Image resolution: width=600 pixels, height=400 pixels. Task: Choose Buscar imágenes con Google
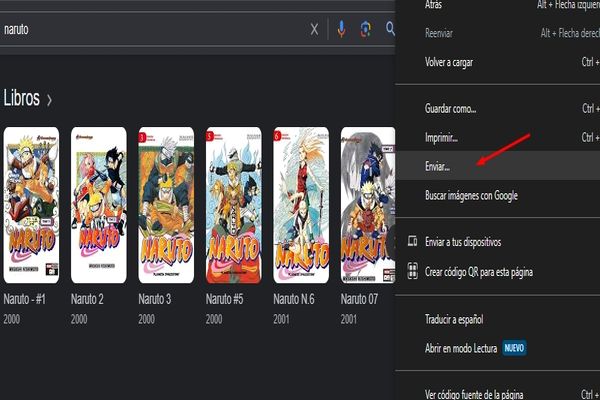coord(497,195)
